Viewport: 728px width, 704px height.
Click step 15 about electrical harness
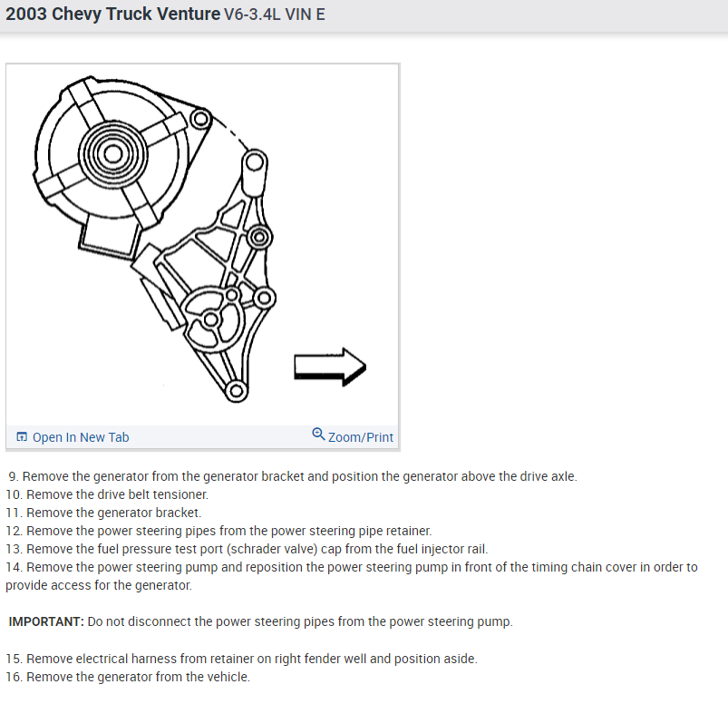(241, 659)
